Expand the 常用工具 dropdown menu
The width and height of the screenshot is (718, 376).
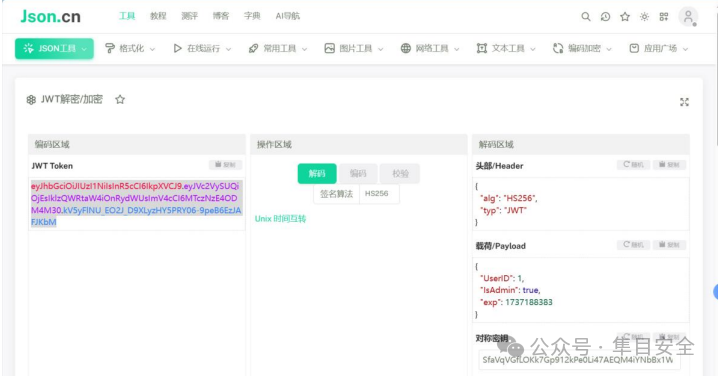tap(277, 48)
